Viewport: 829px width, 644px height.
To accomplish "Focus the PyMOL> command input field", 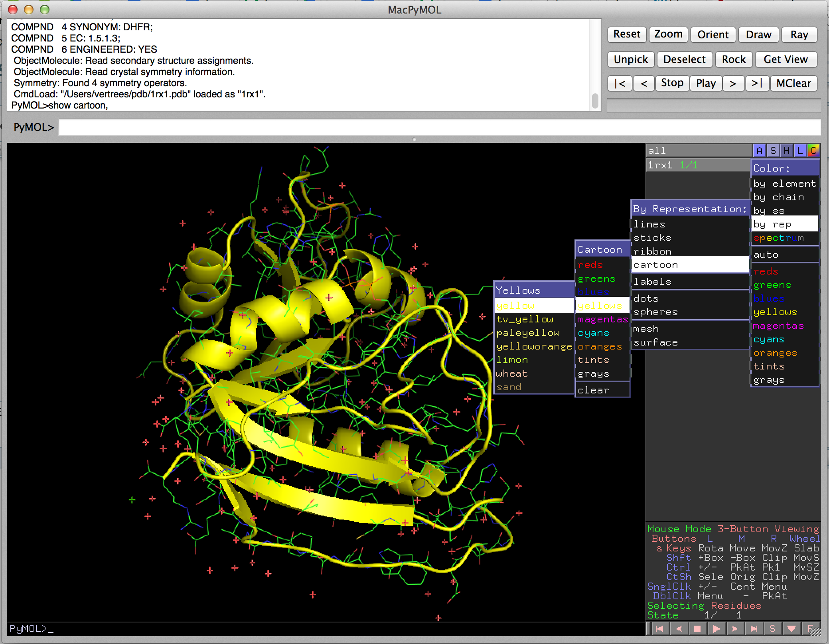I will click(440, 127).
